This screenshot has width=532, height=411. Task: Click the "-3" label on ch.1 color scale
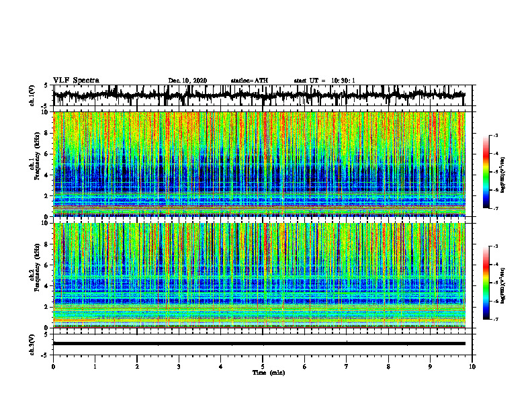point(496,135)
